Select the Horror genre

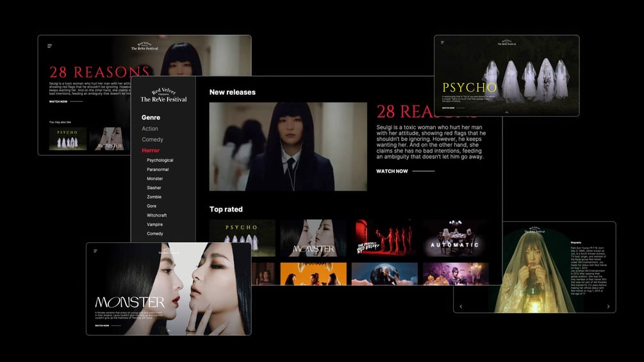point(151,151)
